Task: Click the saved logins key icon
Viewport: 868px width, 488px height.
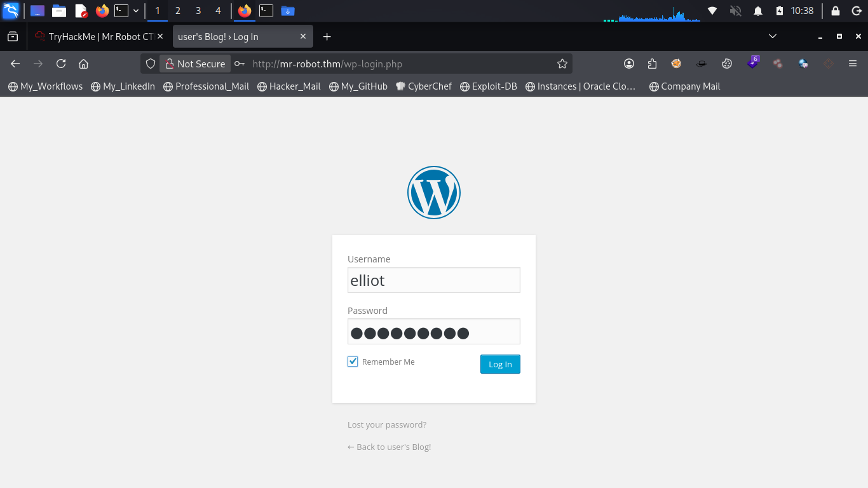Action: [x=240, y=64]
